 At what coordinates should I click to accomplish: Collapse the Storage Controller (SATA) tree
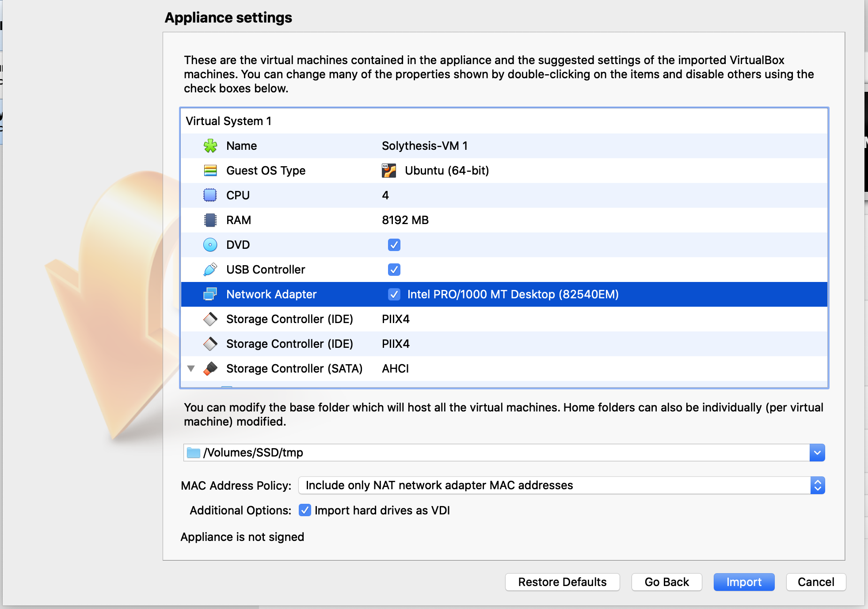(191, 369)
